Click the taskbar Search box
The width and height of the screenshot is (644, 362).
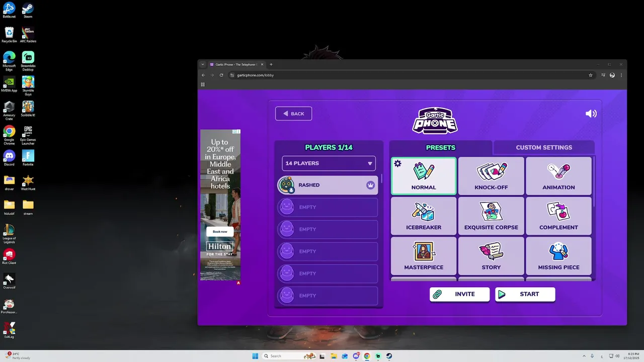pyautogui.click(x=290, y=356)
